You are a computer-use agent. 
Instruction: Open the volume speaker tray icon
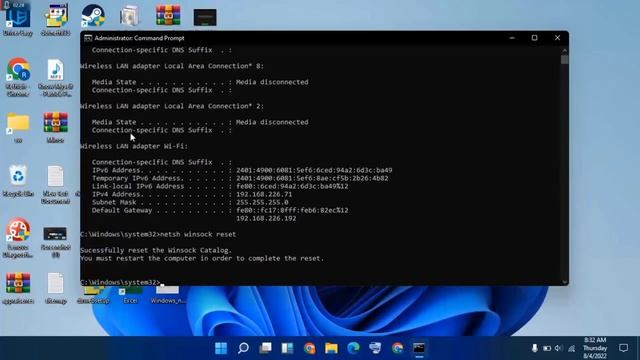pos(559,348)
